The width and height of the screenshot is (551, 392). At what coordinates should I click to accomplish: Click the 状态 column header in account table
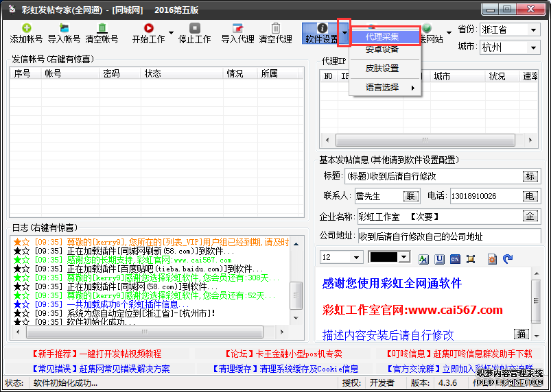pyautogui.click(x=182, y=73)
